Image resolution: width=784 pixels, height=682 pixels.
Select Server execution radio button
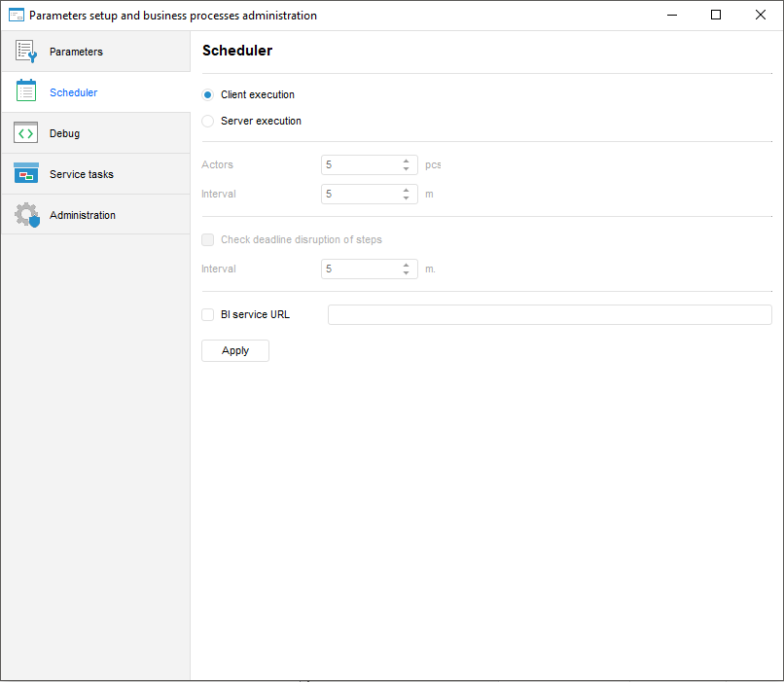coord(208,122)
